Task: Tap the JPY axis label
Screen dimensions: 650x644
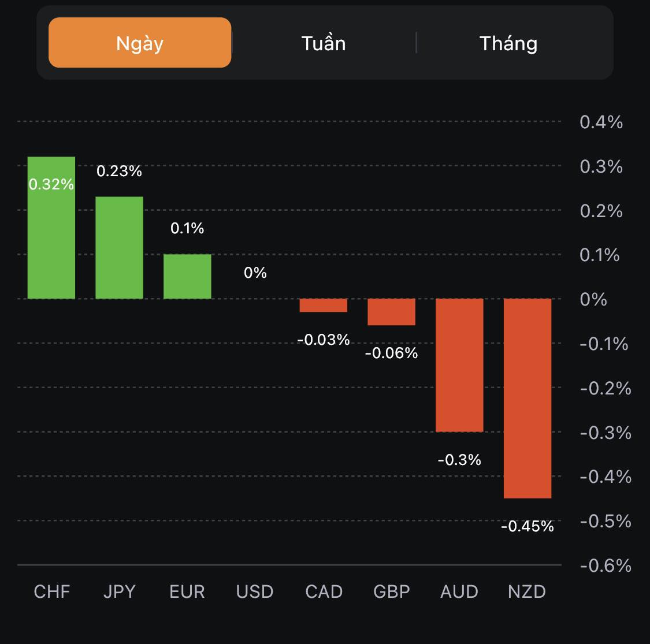Action: point(119,591)
